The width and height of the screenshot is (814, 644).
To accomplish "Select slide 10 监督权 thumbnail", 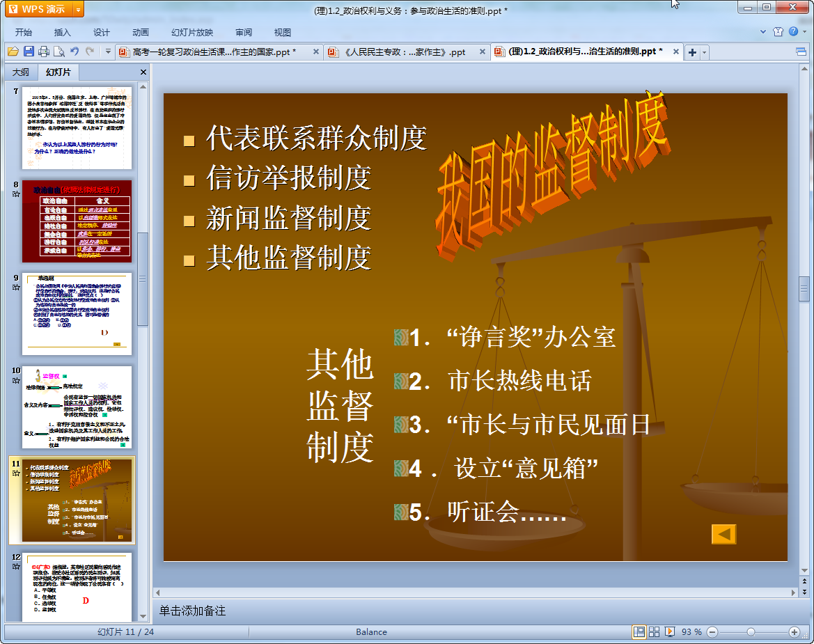I will [x=77, y=407].
